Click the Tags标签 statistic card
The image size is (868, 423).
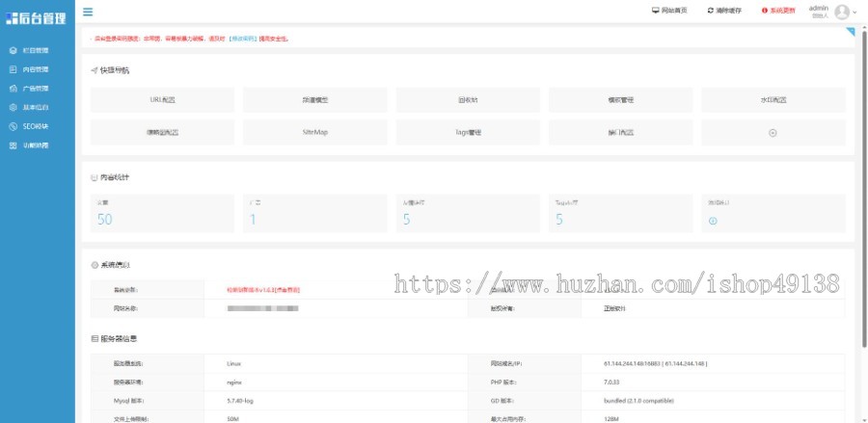click(x=620, y=213)
